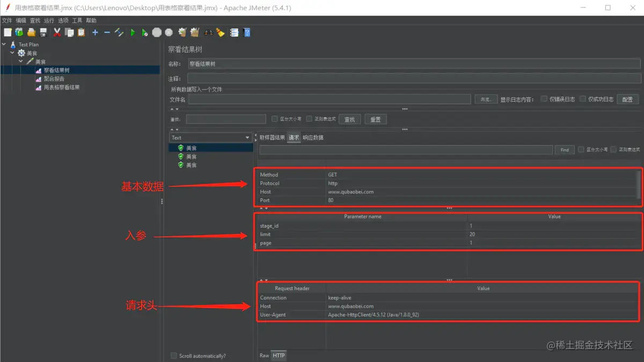Click the 重置 button
Screen dimensions: 644x362
pos(376,119)
